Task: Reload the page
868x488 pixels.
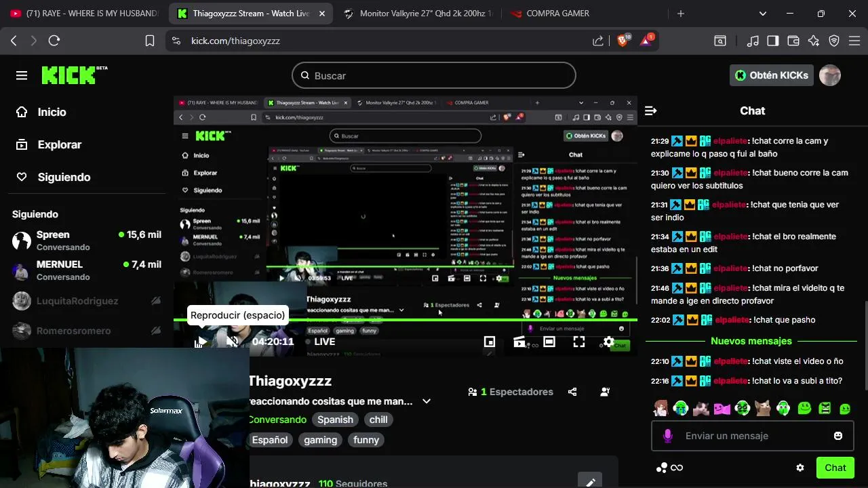Action: coord(54,41)
